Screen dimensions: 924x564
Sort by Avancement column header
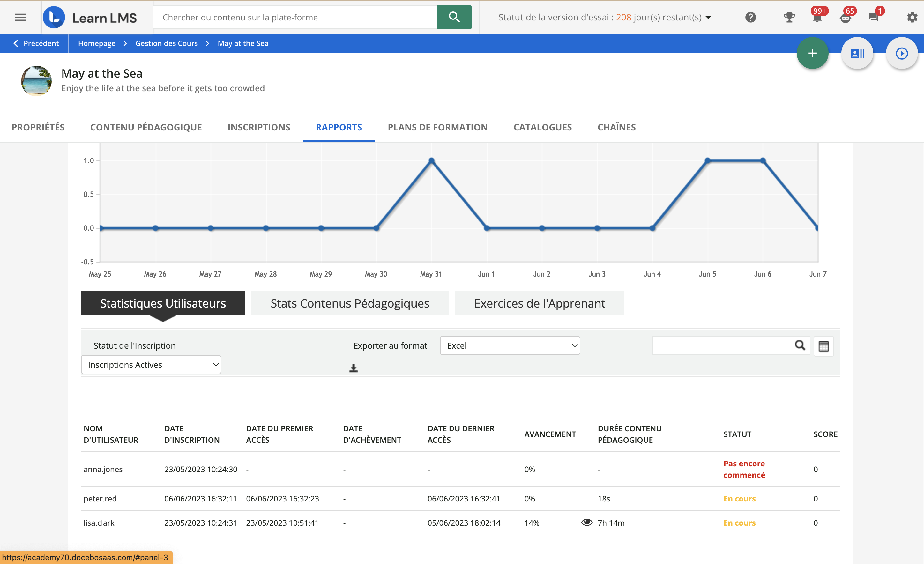(x=550, y=434)
